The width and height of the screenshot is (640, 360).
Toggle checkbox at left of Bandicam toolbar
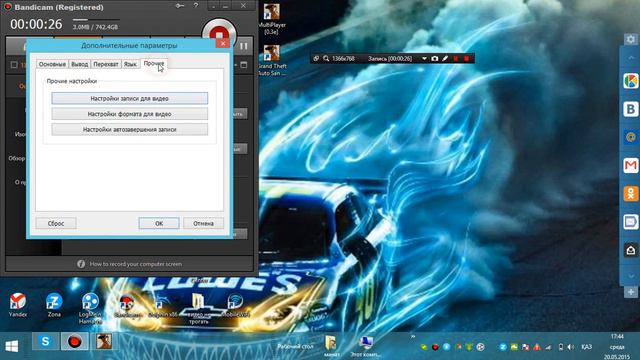click(14, 64)
